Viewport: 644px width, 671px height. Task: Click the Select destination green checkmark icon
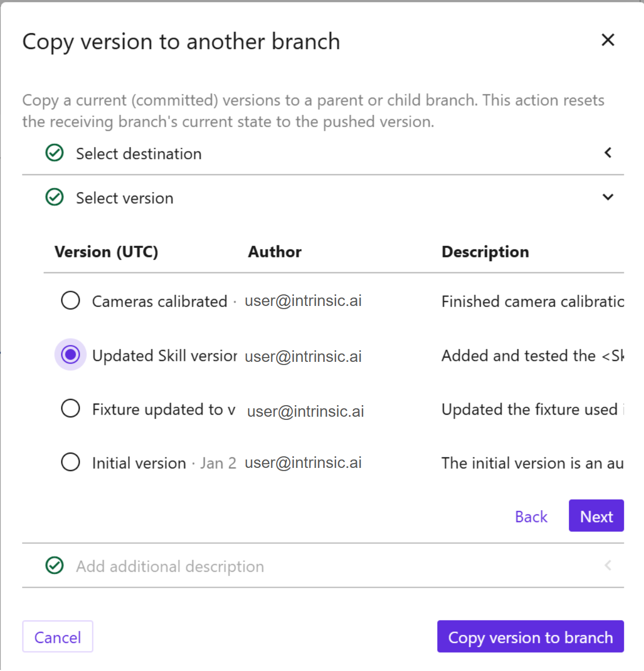(54, 153)
